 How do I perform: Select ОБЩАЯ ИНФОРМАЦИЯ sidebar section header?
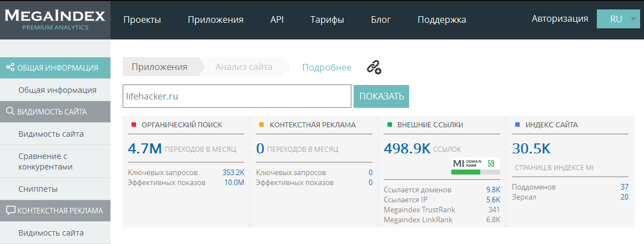point(55,68)
